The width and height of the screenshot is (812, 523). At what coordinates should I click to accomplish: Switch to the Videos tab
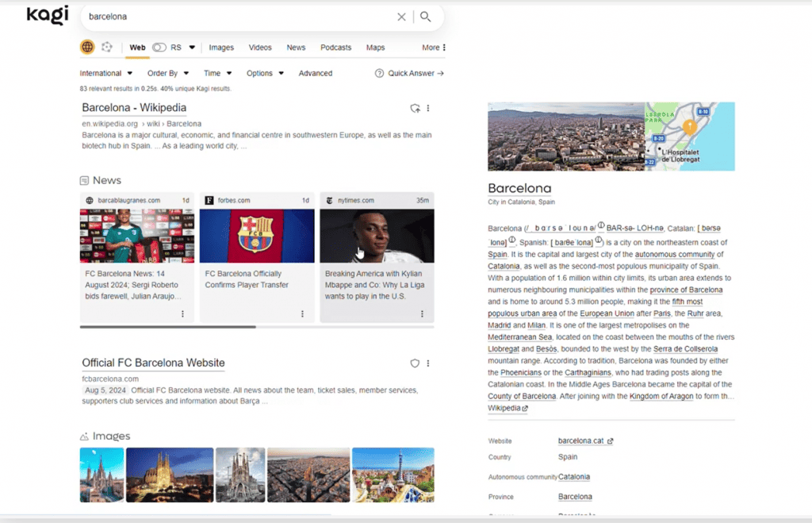260,47
